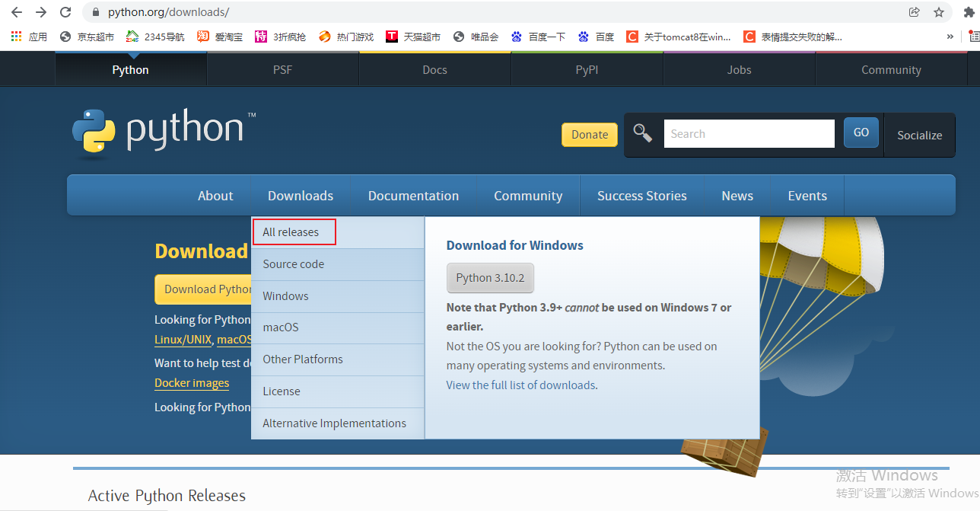The image size is (980, 511).
Task: Click the Python logo
Action: click(x=164, y=133)
